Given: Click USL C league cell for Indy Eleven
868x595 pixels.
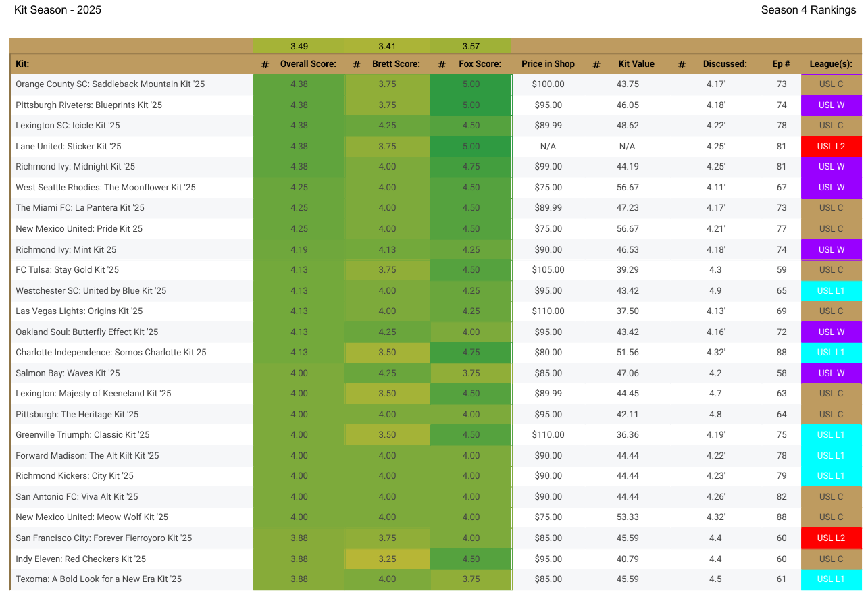Looking at the screenshot, I should [x=832, y=559].
